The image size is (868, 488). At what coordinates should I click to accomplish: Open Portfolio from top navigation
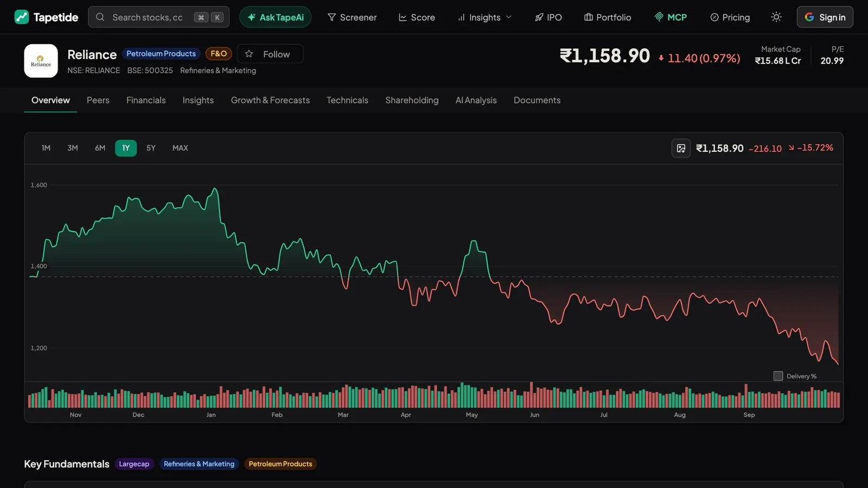pyautogui.click(x=608, y=17)
